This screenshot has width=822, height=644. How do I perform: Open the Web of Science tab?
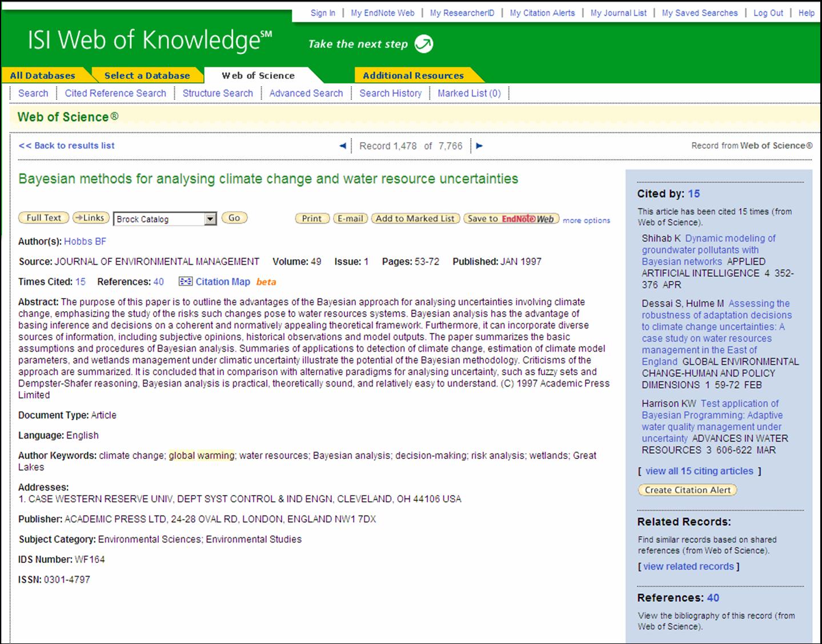pos(258,75)
